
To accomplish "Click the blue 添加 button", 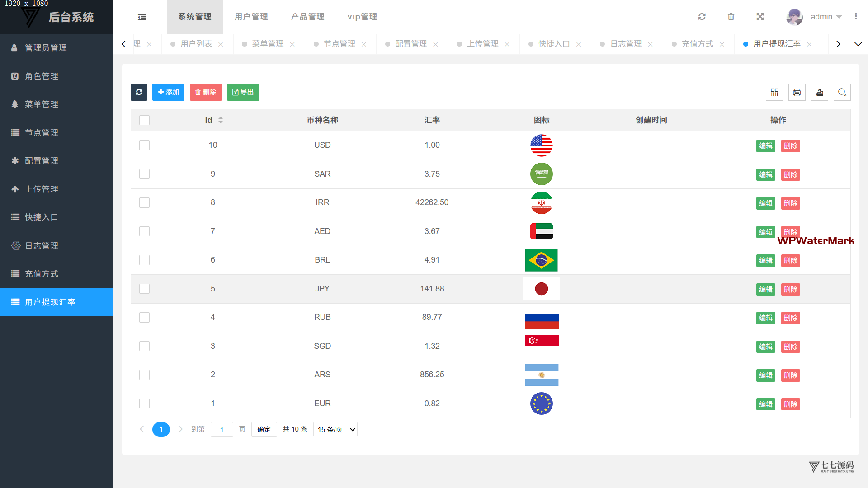I will click(x=168, y=92).
